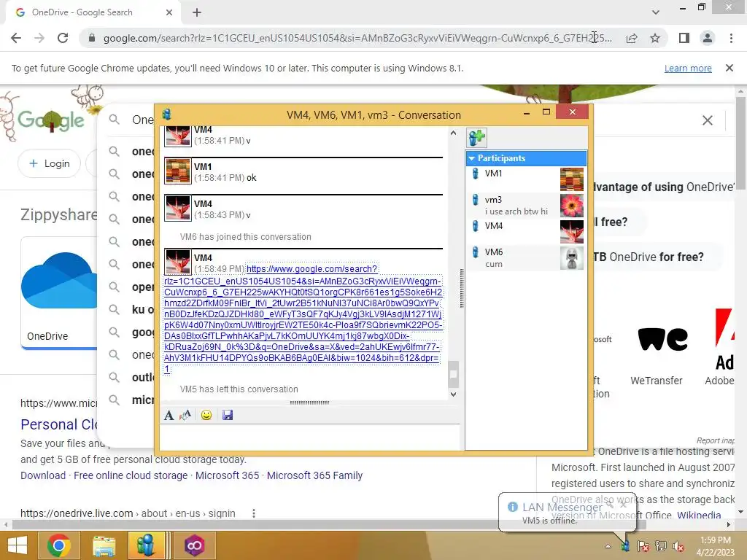Click the vm3 flower avatar thumbnail
Image resolution: width=747 pixels, height=560 pixels.
coord(572,205)
